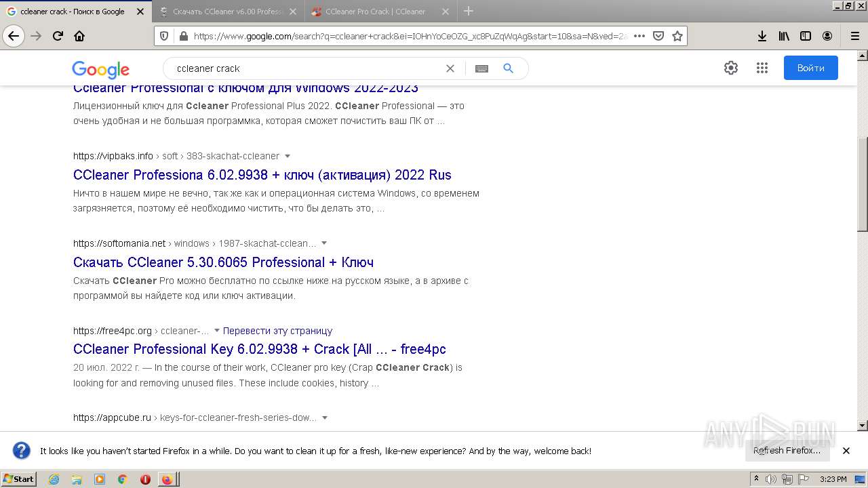Open 'Скачать CCleaner 5.30.6065 Professional' result
Viewport: 868px width, 488px height.
(223, 262)
